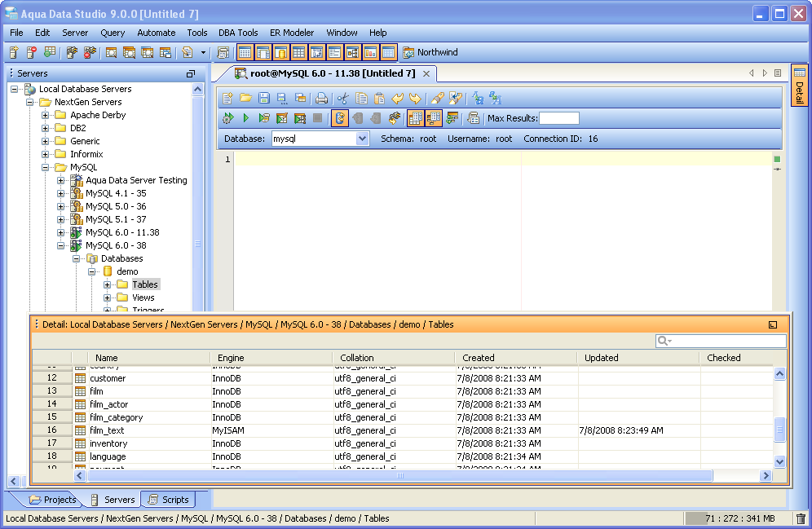Toggle the database cylinder view in main toolbar

click(x=280, y=52)
